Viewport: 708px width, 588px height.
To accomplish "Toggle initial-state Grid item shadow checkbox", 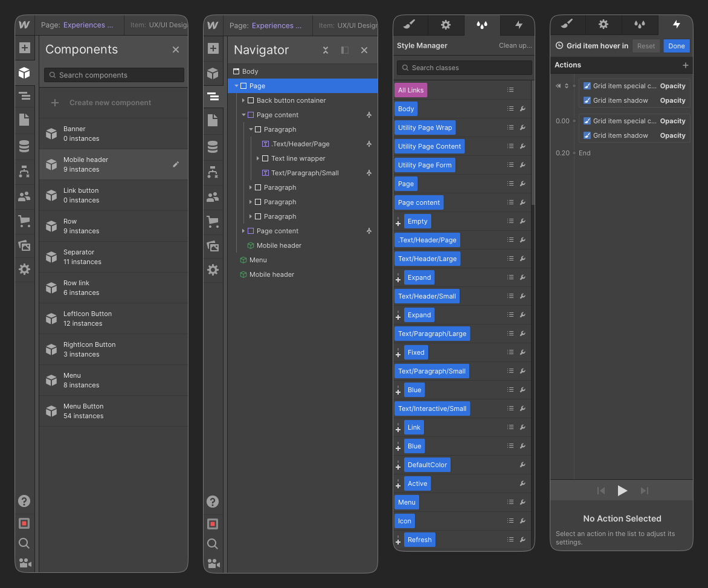I will pyautogui.click(x=587, y=100).
